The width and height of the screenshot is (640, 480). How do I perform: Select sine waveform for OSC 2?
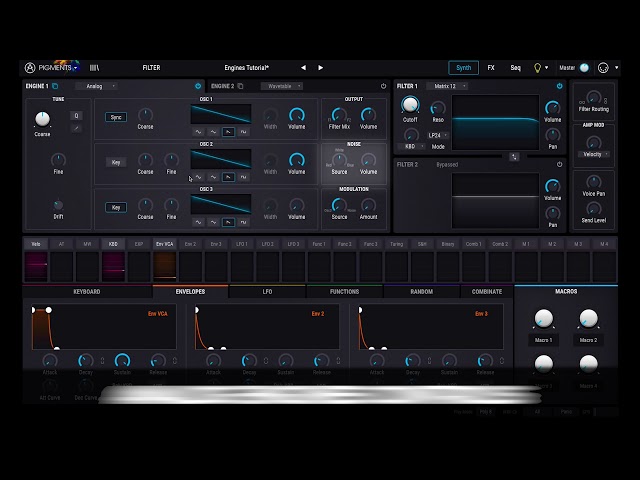click(198, 177)
